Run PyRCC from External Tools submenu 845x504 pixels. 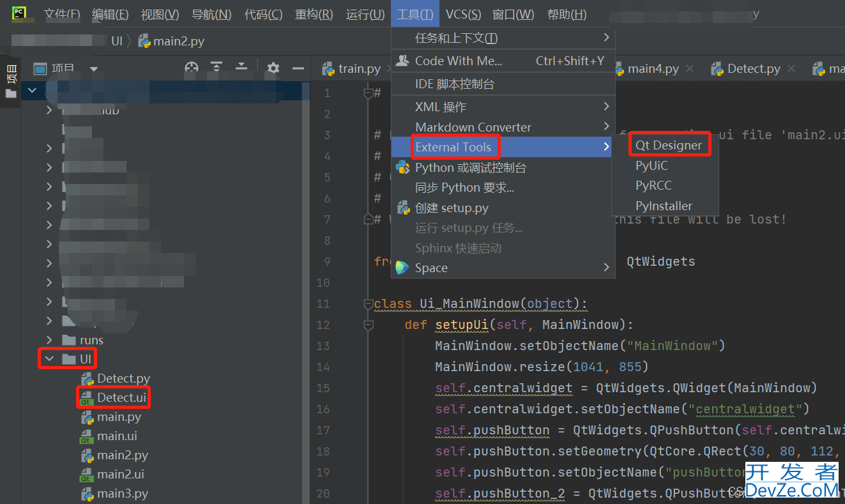(666, 186)
